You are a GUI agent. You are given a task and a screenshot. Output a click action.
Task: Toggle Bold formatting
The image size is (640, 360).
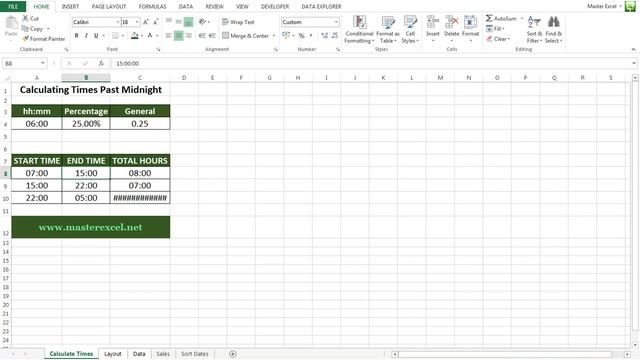pyautogui.click(x=76, y=36)
